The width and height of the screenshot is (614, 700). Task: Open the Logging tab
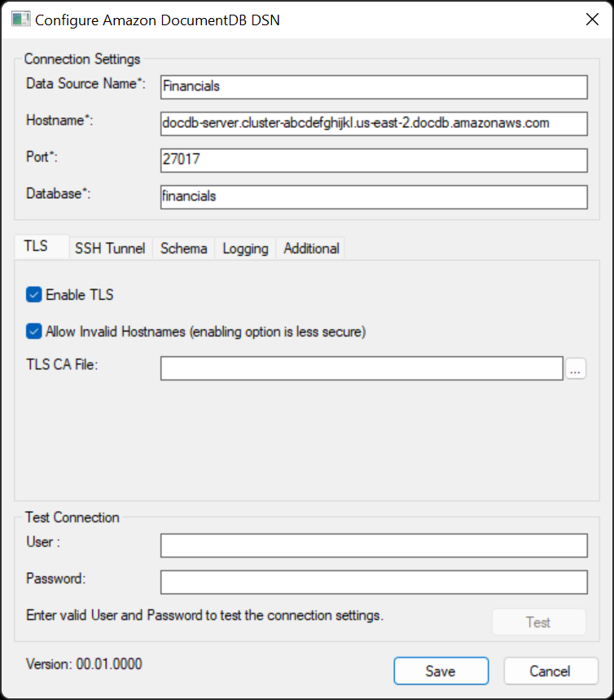tap(245, 249)
